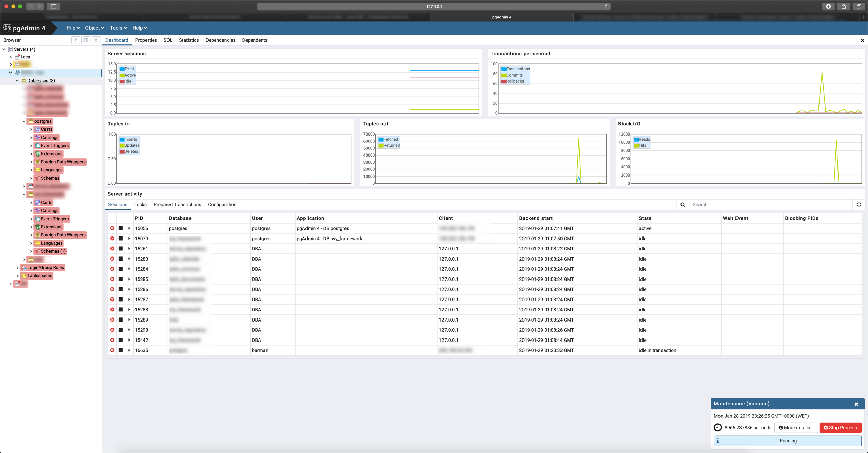This screenshot has width=868, height=453.
Task: Open the Help menu
Action: (x=140, y=28)
